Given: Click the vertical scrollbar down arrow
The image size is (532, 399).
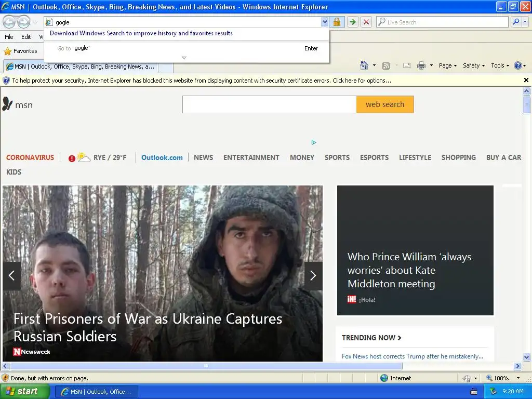Looking at the screenshot, I should [x=527, y=357].
